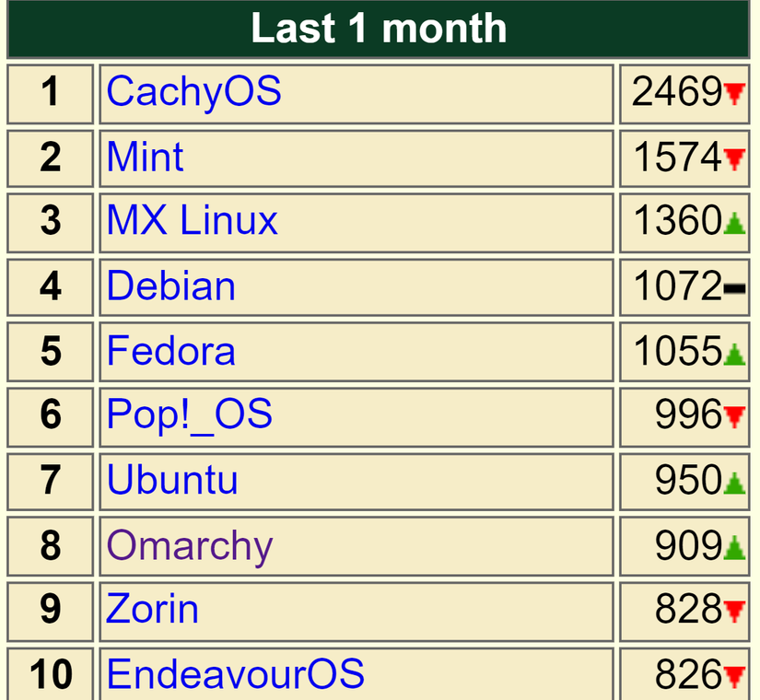Image resolution: width=760 pixels, height=700 pixels.
Task: Click the hit count 996
Action: click(x=689, y=414)
